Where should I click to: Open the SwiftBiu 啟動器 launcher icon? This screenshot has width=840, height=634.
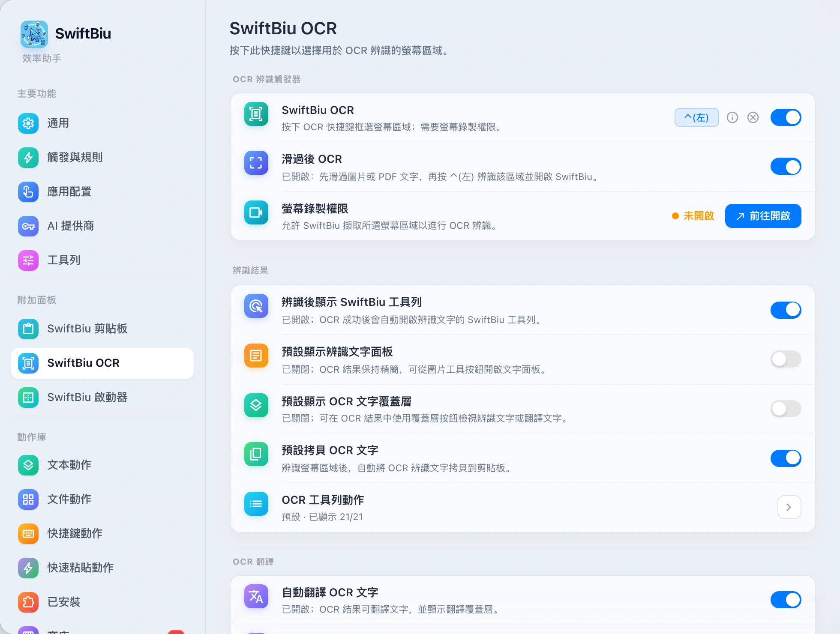coord(28,398)
